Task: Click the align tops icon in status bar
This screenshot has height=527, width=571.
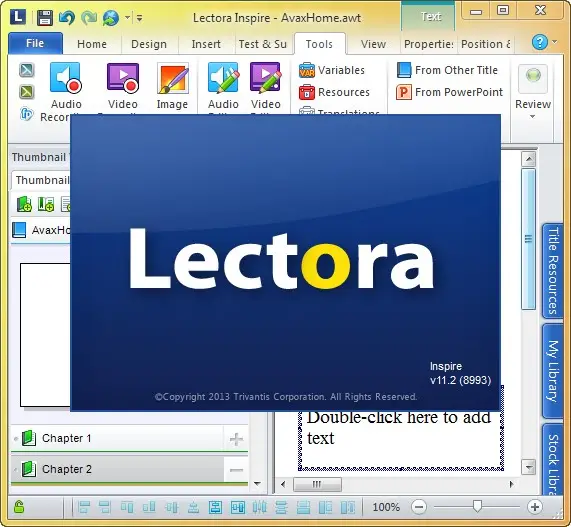Action: [x=127, y=507]
